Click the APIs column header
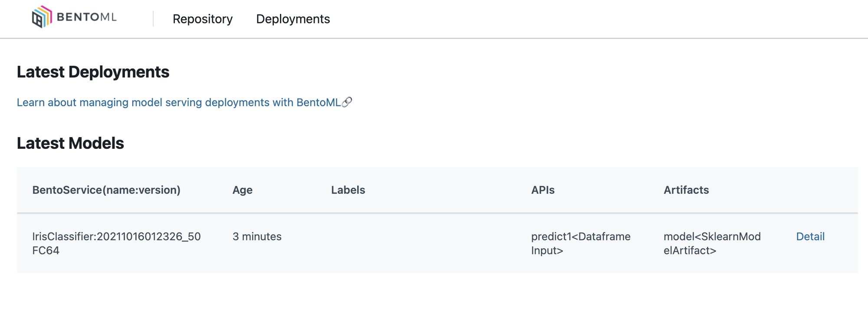The height and width of the screenshot is (327, 868). point(542,190)
